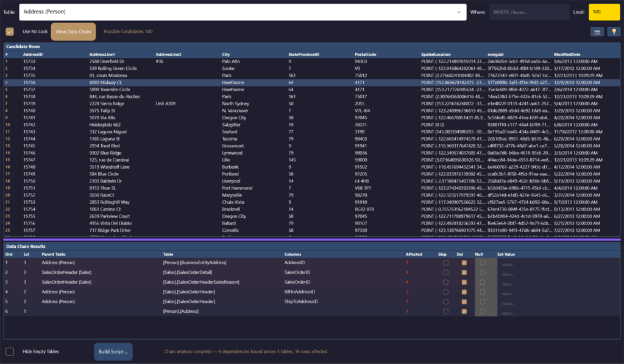Toggle the Use No Lock checkbox
This screenshot has height=364, width=624.
coord(10,32)
